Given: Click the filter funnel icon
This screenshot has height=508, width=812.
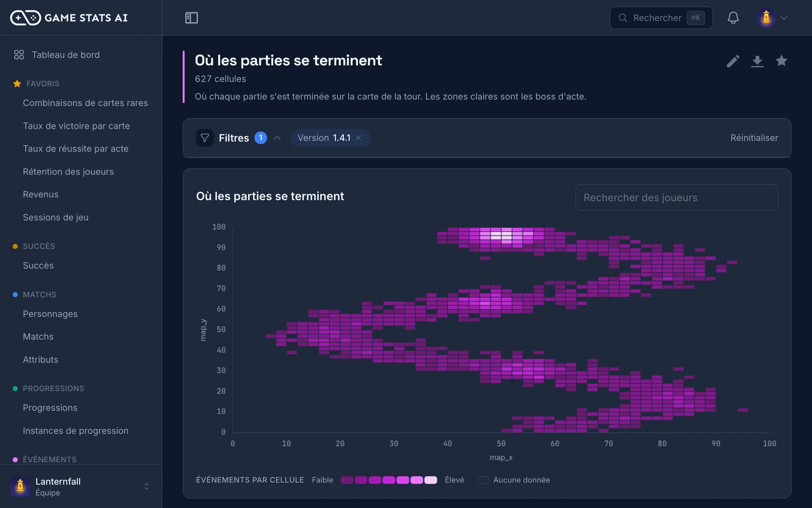Looking at the screenshot, I should click(x=205, y=138).
